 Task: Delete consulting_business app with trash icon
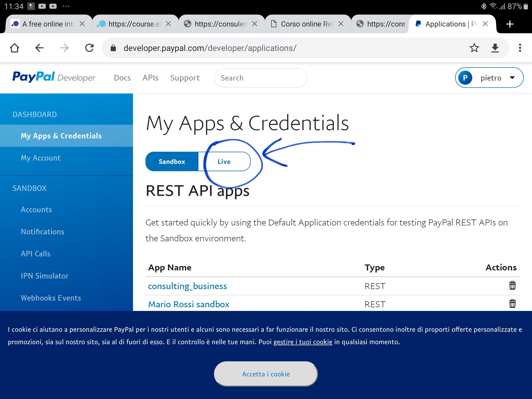pyautogui.click(x=512, y=285)
